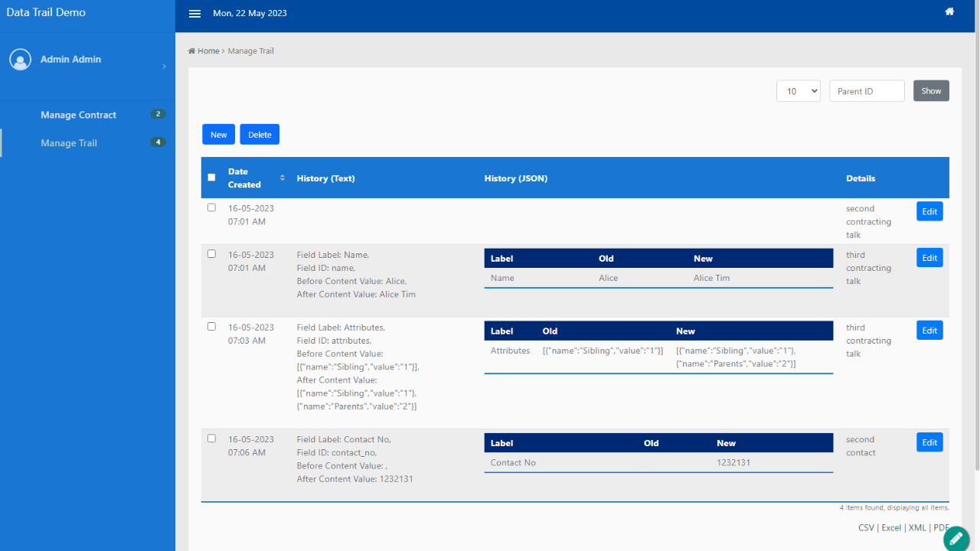This screenshot has height=551, width=980.
Task: Click the Show filter button
Action: pos(931,91)
